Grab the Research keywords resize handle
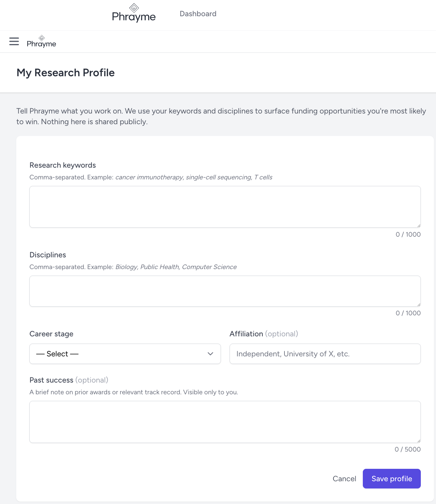Viewport: 436px width, 504px height. [x=418, y=225]
